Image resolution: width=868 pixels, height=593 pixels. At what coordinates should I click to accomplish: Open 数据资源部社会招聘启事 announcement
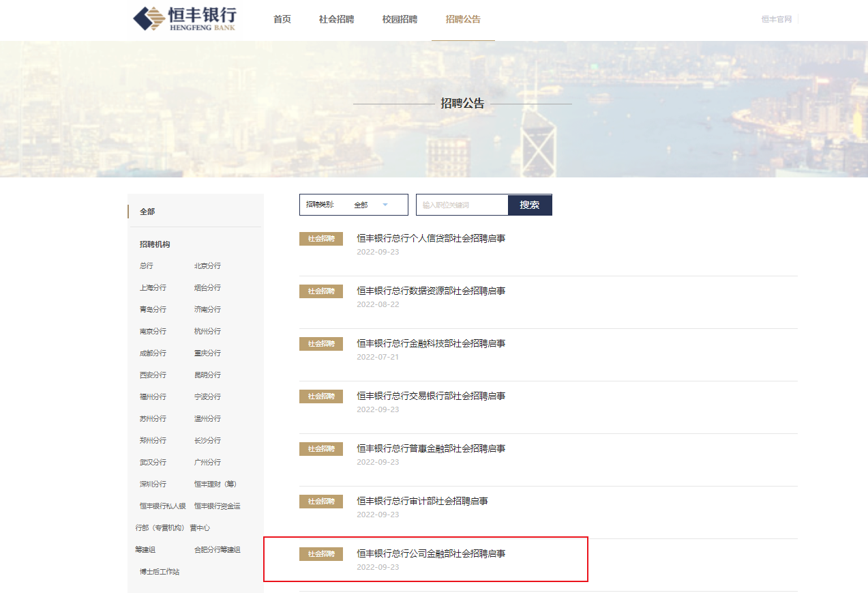click(431, 291)
